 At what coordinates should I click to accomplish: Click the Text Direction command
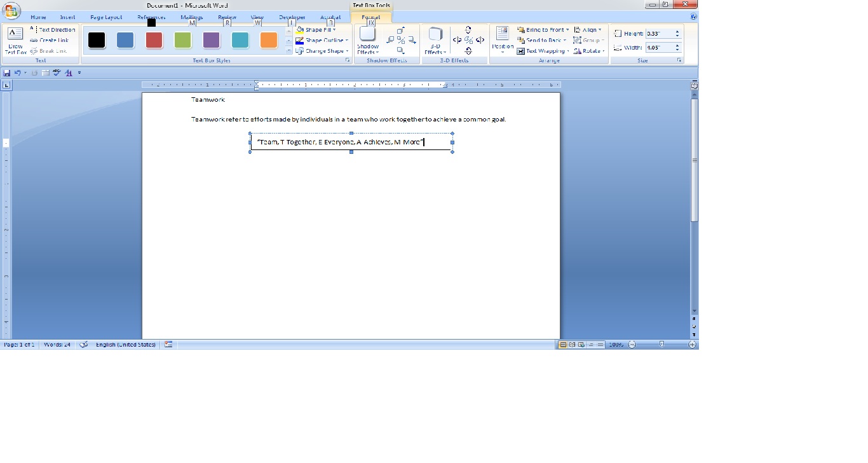52,30
